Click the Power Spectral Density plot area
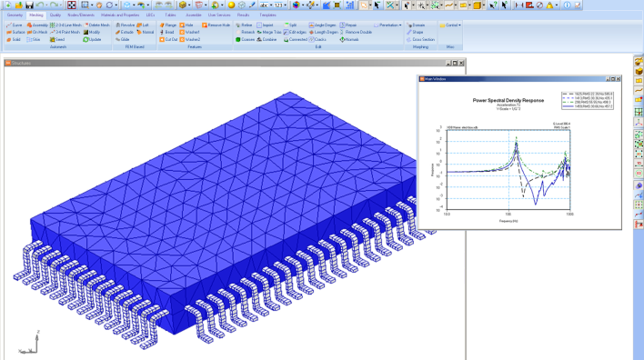 click(x=508, y=170)
